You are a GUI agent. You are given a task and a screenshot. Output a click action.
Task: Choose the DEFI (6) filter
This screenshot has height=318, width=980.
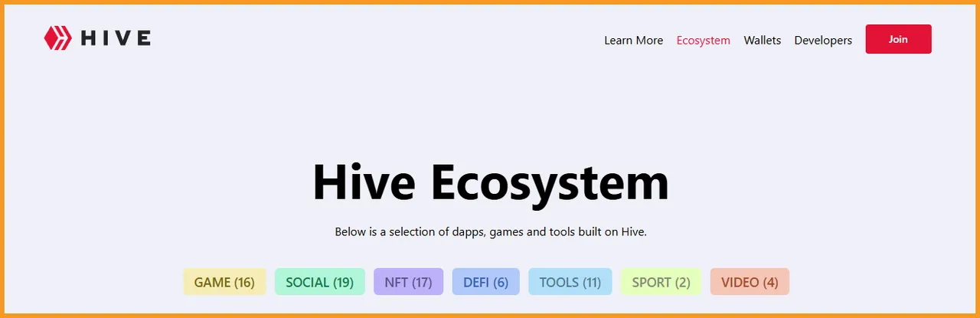click(x=485, y=282)
